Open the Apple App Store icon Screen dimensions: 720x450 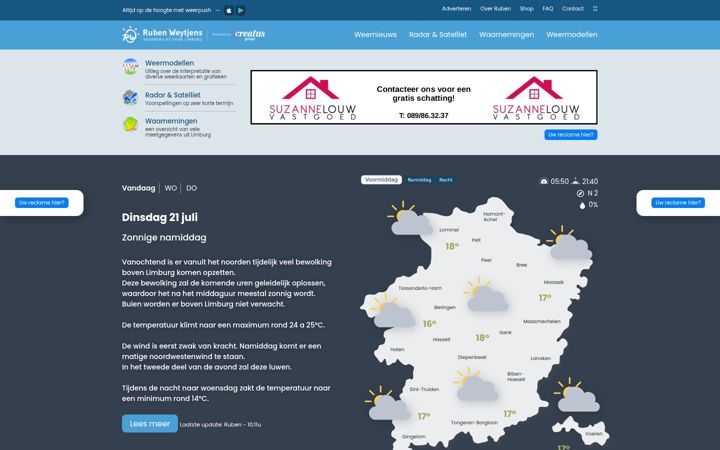coord(229,10)
